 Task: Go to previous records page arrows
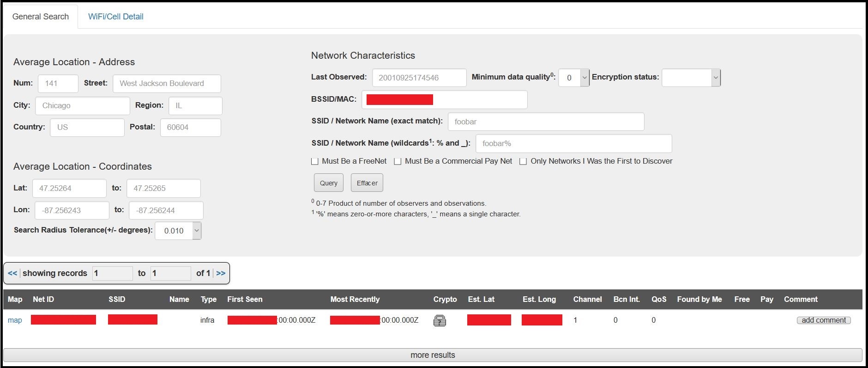tap(12, 273)
